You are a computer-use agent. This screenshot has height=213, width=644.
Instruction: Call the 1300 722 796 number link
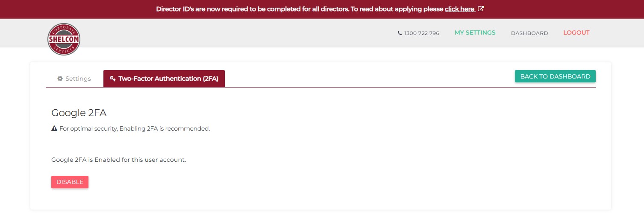(421, 33)
